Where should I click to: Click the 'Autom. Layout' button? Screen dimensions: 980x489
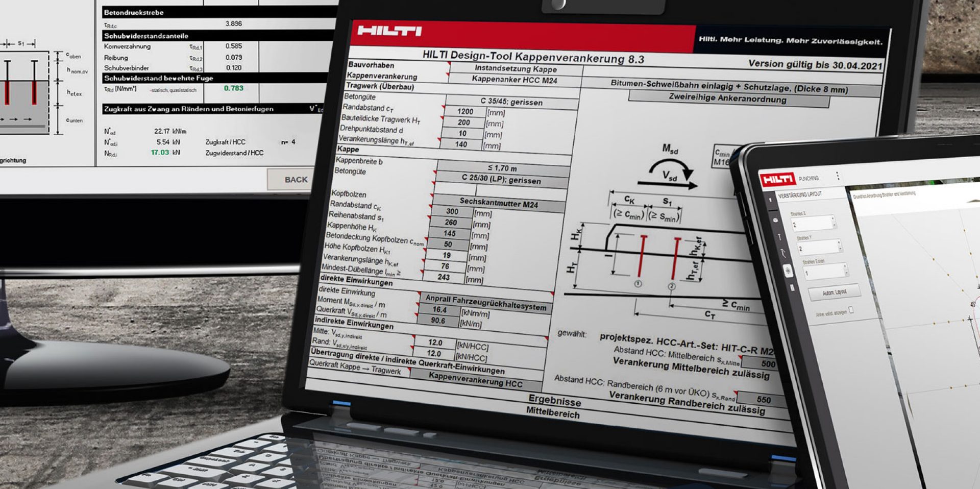click(x=834, y=292)
